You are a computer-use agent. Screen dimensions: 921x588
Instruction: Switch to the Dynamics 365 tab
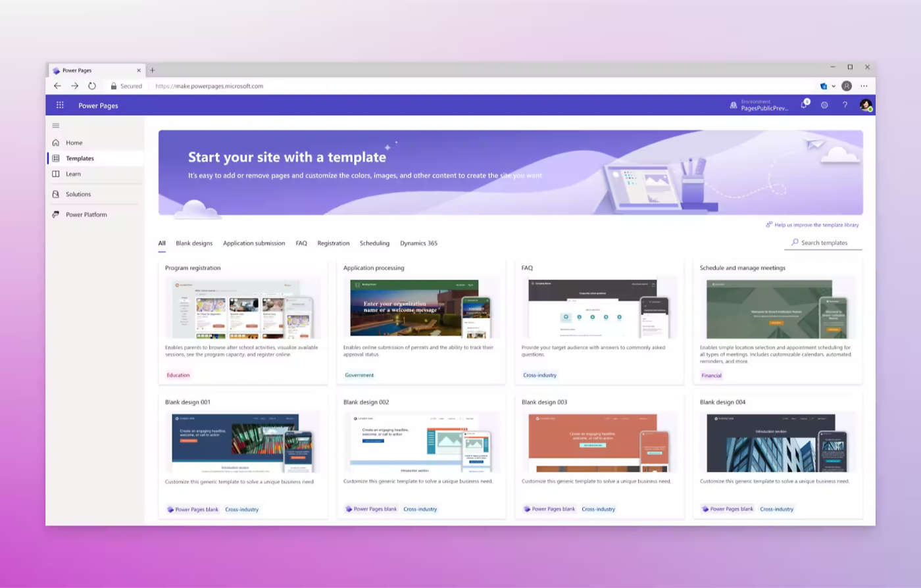(x=418, y=243)
